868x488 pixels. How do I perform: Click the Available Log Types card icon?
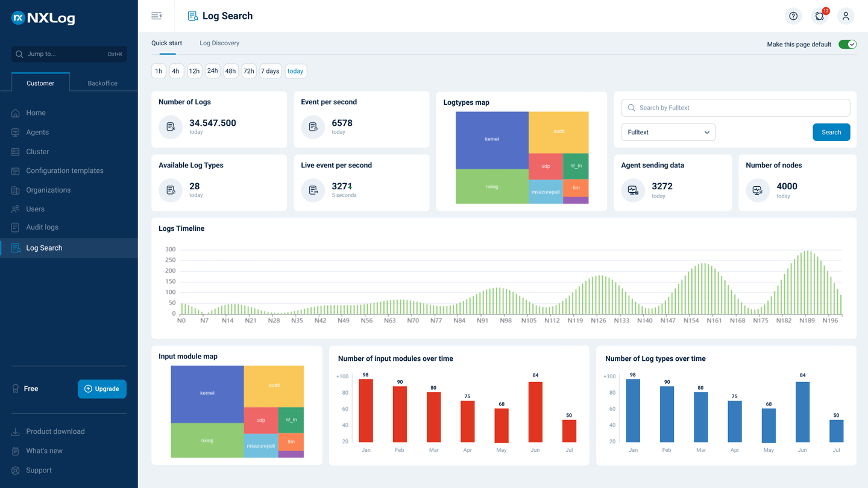point(171,190)
